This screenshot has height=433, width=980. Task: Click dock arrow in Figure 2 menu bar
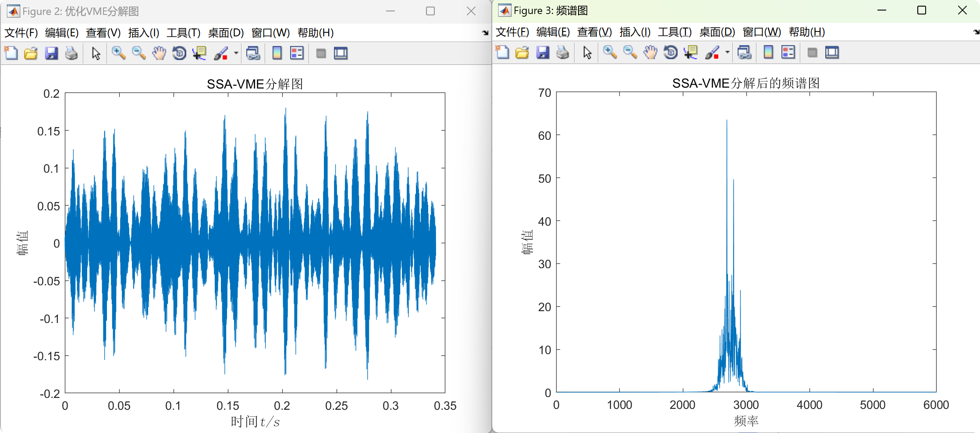[485, 33]
